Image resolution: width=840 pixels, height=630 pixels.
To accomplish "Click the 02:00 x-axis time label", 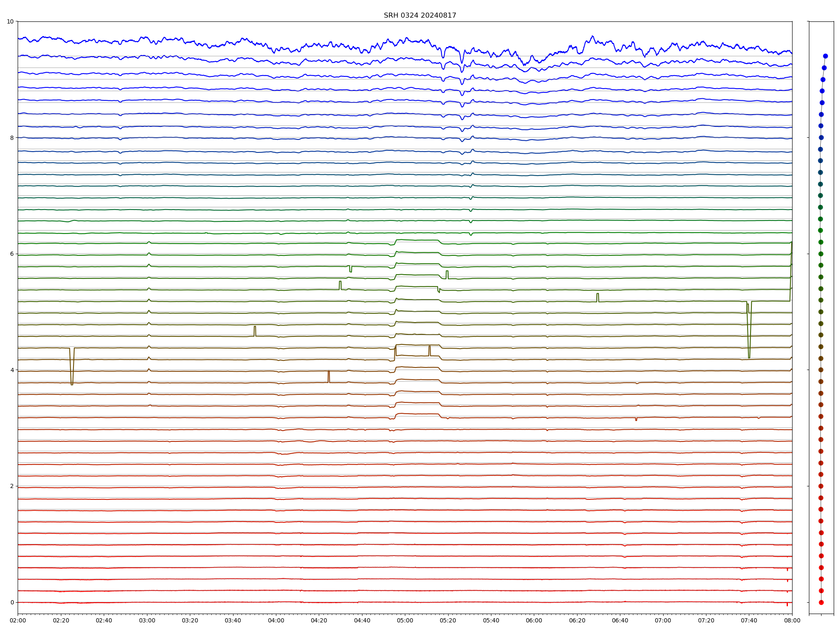I will point(18,620).
